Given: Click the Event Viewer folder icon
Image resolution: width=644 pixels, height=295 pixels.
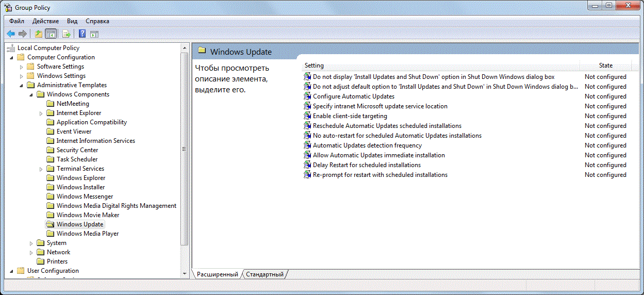Looking at the screenshot, I should 50,132.
